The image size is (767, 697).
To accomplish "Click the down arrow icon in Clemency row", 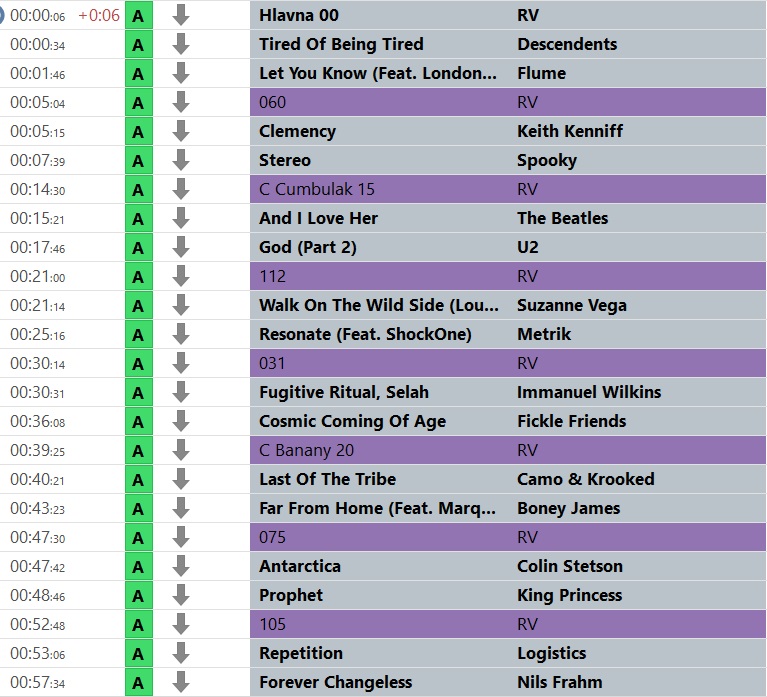I will pyautogui.click(x=180, y=131).
